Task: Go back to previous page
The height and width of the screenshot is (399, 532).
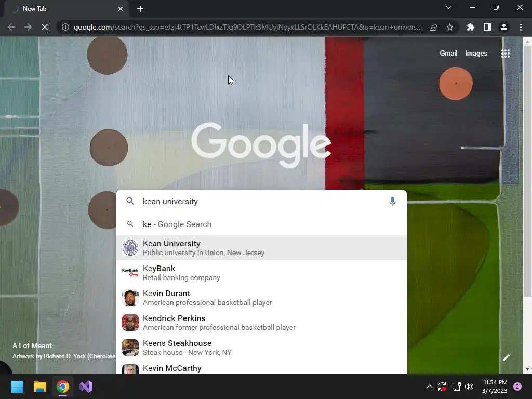Action: pyautogui.click(x=11, y=27)
